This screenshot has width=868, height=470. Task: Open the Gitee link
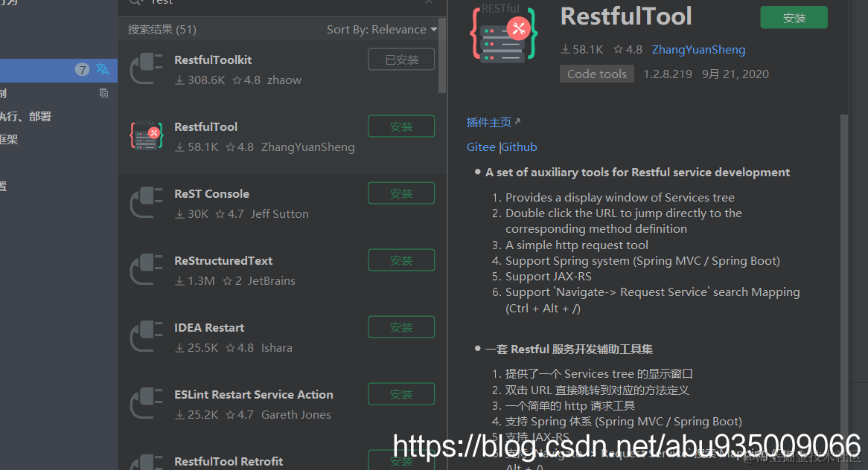(480, 147)
